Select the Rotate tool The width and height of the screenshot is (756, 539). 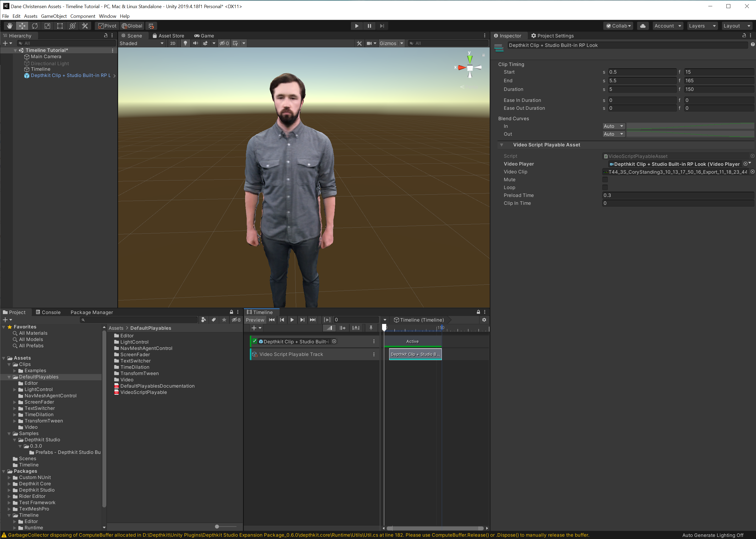tap(35, 26)
